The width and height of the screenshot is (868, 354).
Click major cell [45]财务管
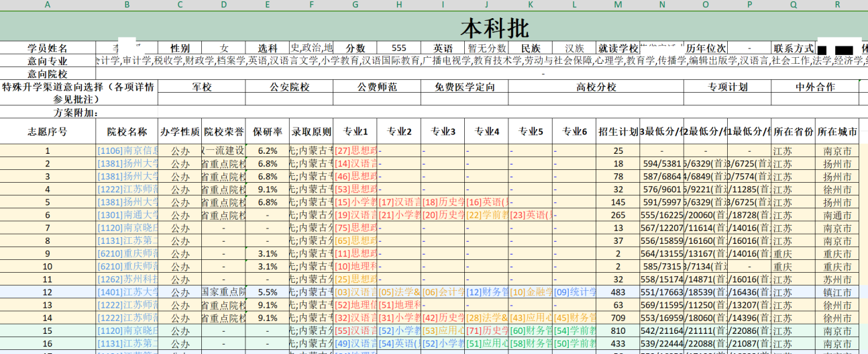point(575,318)
